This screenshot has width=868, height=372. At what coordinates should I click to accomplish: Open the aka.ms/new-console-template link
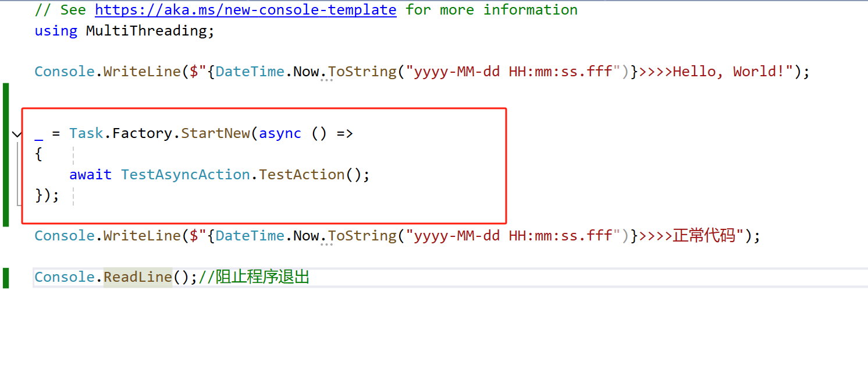(x=246, y=10)
